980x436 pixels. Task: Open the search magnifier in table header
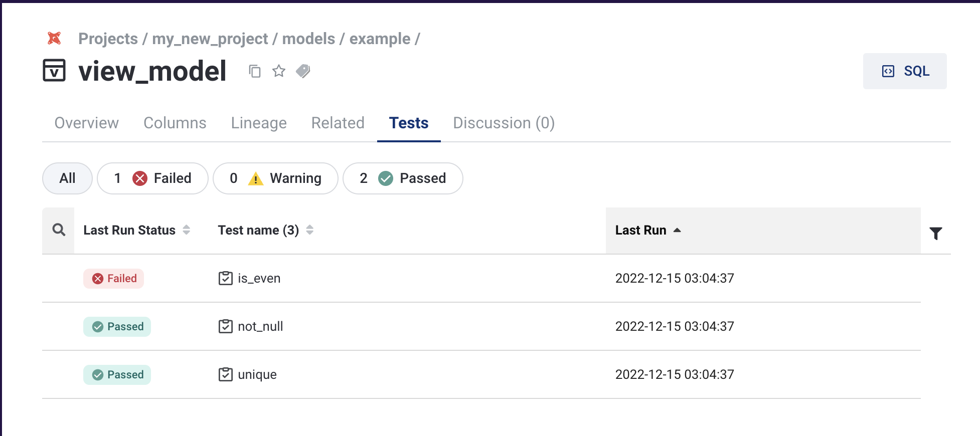59,230
